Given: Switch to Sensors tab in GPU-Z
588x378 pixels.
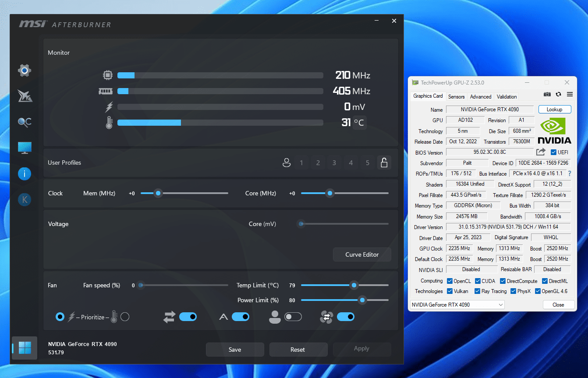Looking at the screenshot, I should (457, 97).
